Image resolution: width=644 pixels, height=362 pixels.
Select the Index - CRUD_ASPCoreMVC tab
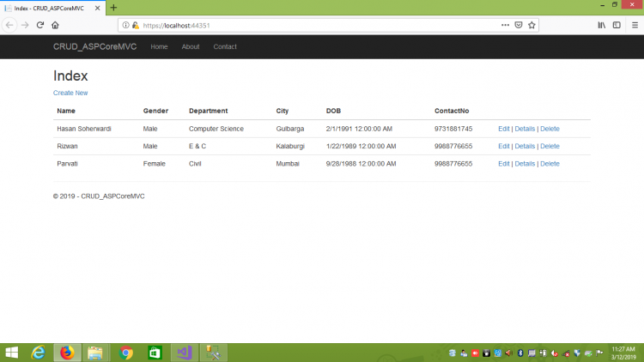(x=50, y=8)
